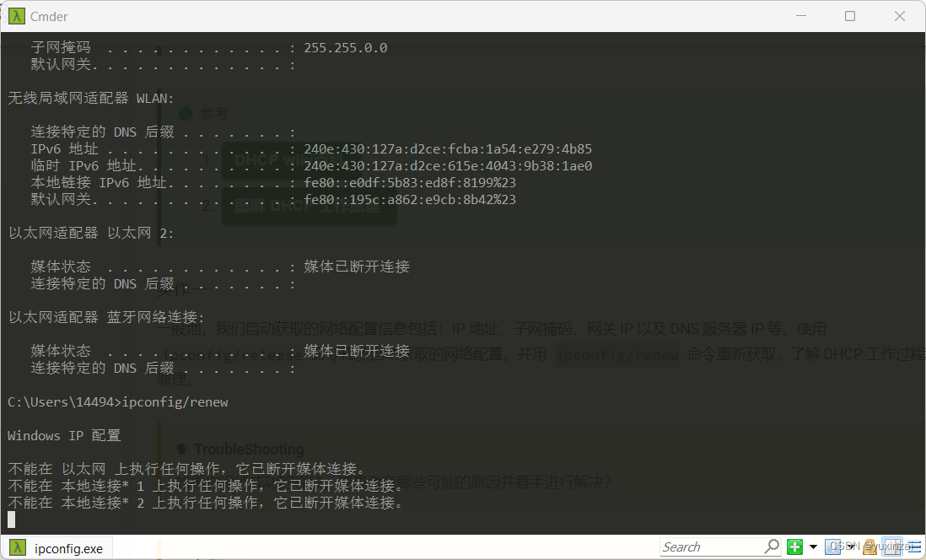This screenshot has width=926, height=560.
Task: Click the error line mentioning 本地连接* 1
Action: pos(206,486)
